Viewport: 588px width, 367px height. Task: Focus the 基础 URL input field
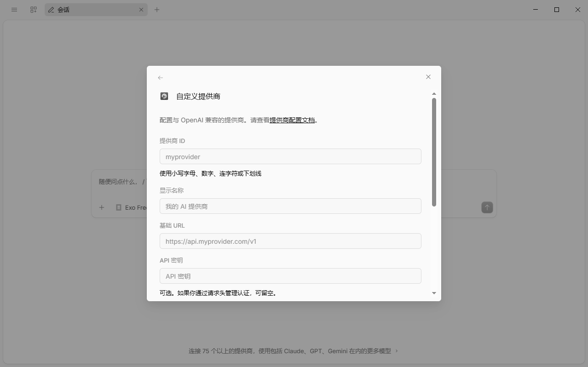pyautogui.click(x=290, y=241)
